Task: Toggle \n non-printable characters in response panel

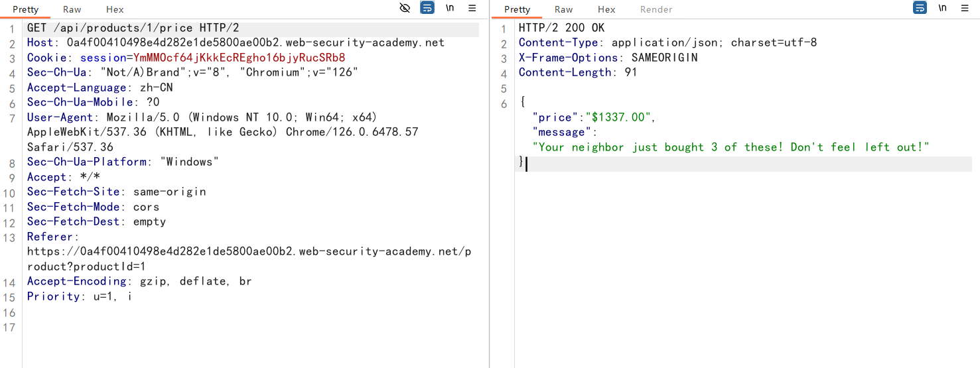Action: click(x=942, y=8)
